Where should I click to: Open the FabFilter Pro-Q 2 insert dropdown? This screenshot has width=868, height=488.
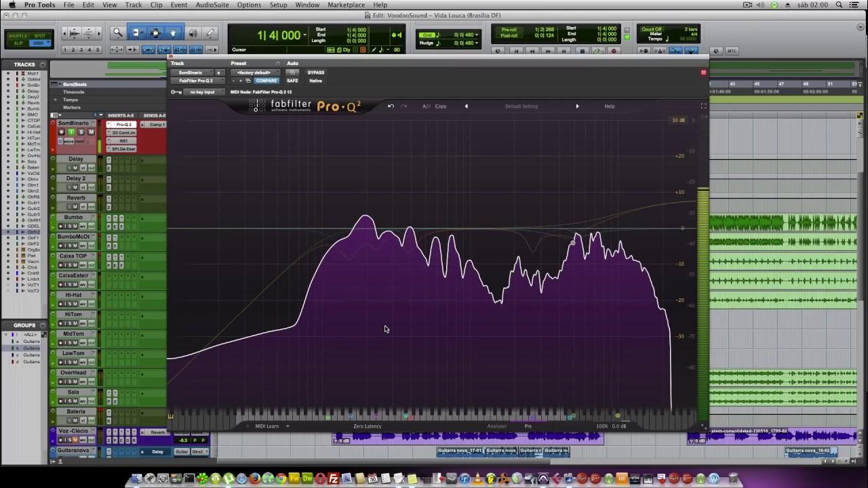pos(196,81)
